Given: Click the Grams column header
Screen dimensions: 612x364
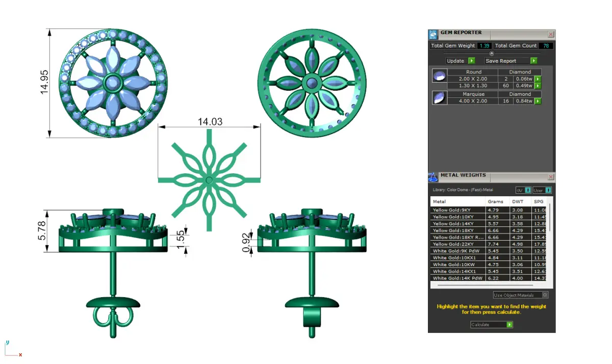Looking at the screenshot, I should pyautogui.click(x=497, y=201).
